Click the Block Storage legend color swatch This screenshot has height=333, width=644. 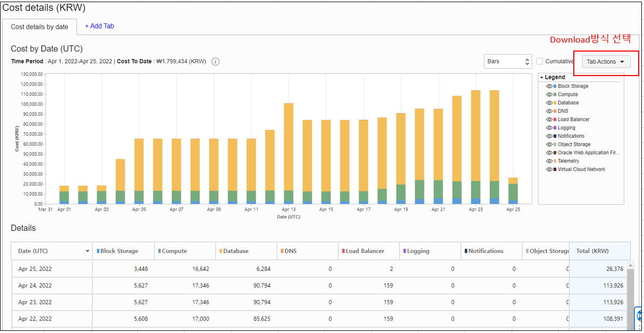(555, 86)
